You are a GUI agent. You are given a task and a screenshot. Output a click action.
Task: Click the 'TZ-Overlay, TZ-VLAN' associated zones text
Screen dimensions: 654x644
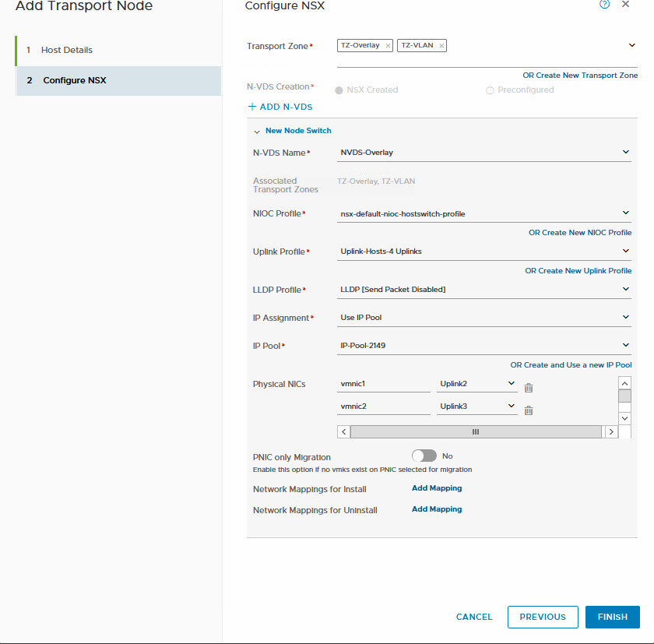point(376,181)
